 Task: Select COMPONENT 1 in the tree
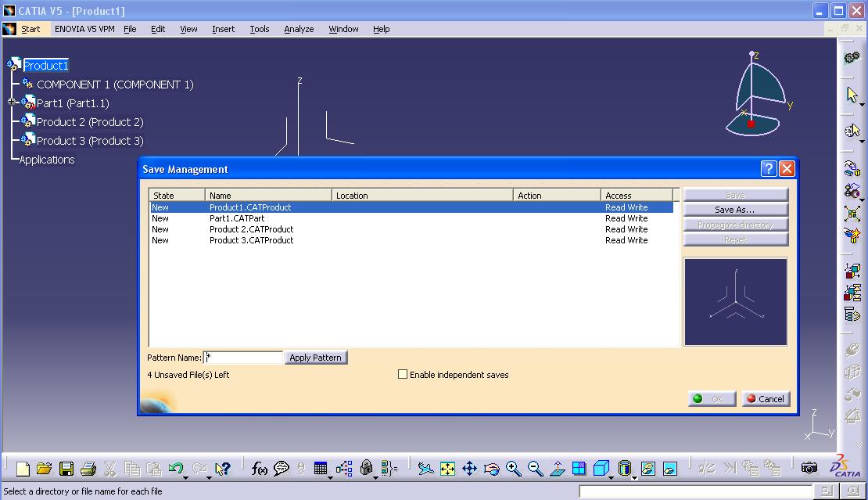[115, 85]
